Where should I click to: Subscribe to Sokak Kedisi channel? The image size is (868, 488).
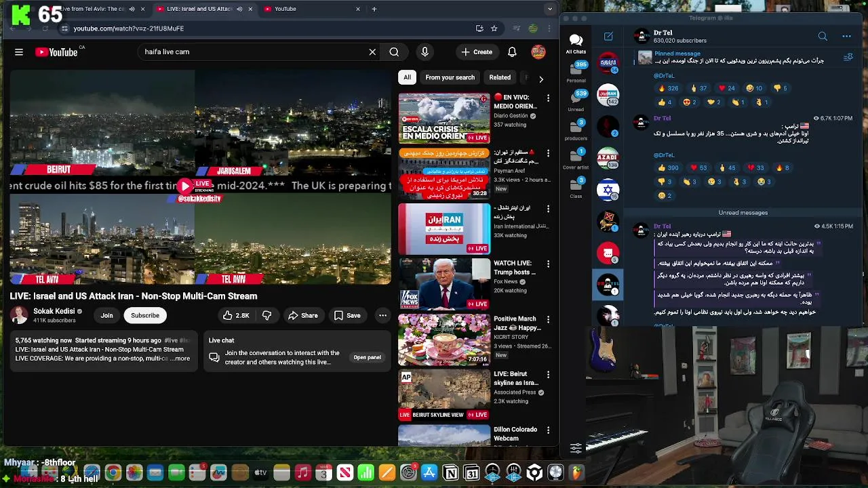point(145,315)
